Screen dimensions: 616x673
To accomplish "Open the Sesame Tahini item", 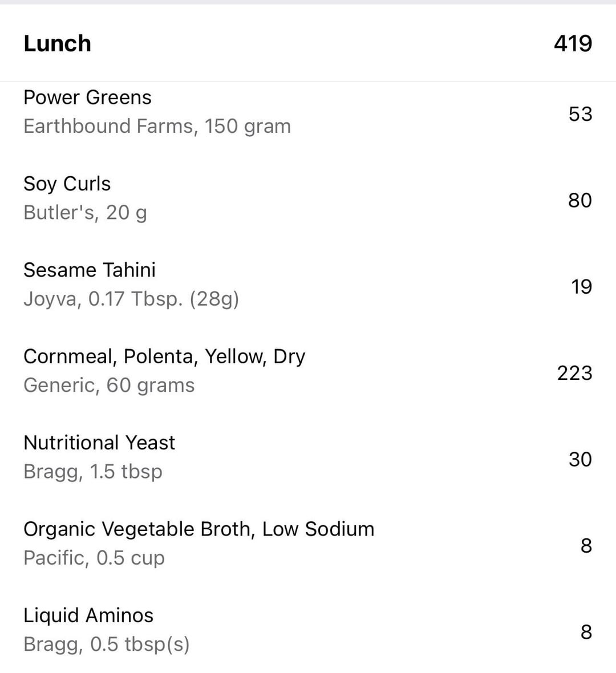I will [90, 270].
